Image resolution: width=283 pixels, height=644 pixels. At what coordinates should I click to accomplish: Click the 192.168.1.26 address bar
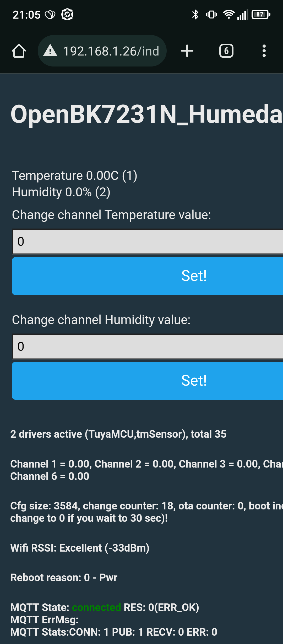click(x=102, y=51)
